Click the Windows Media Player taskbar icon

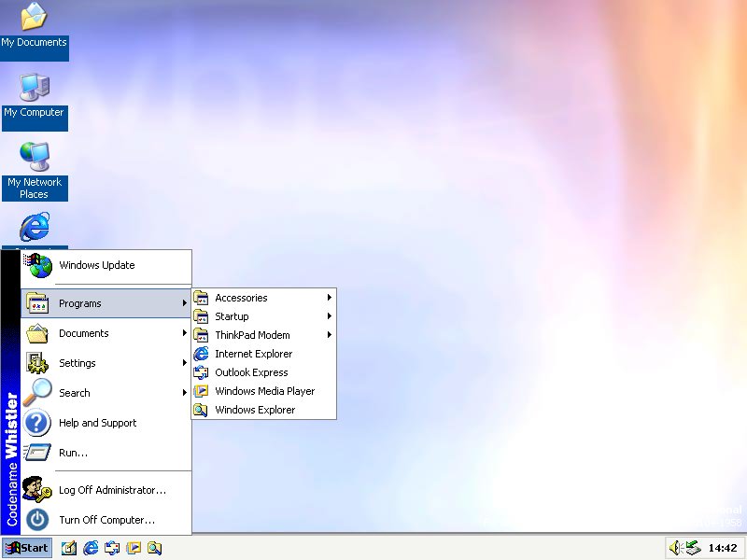point(134,548)
